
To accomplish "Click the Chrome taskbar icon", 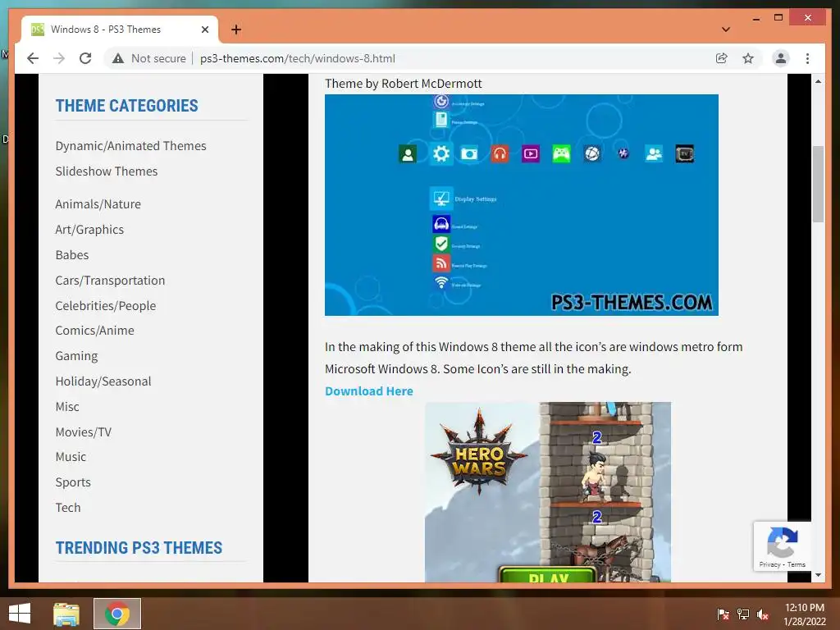I will click(117, 614).
